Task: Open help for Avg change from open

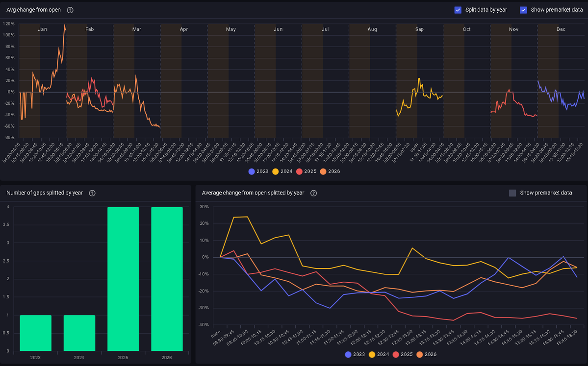Action: tap(70, 10)
